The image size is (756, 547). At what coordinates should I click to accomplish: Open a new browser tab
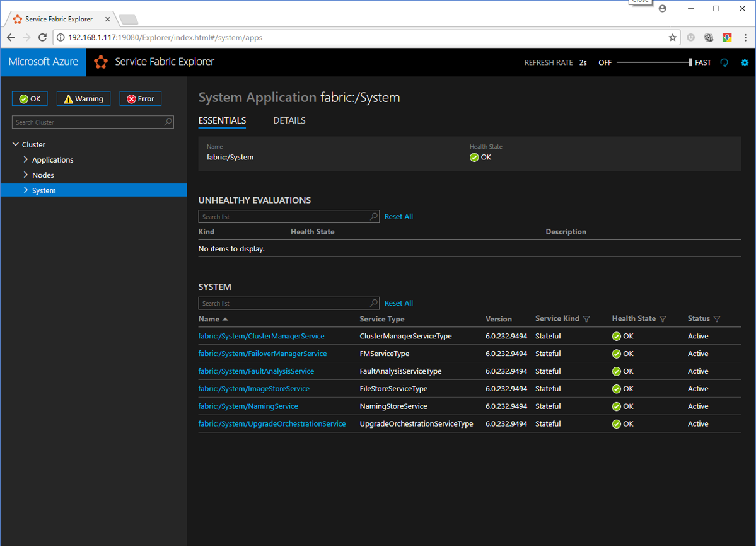tap(129, 20)
